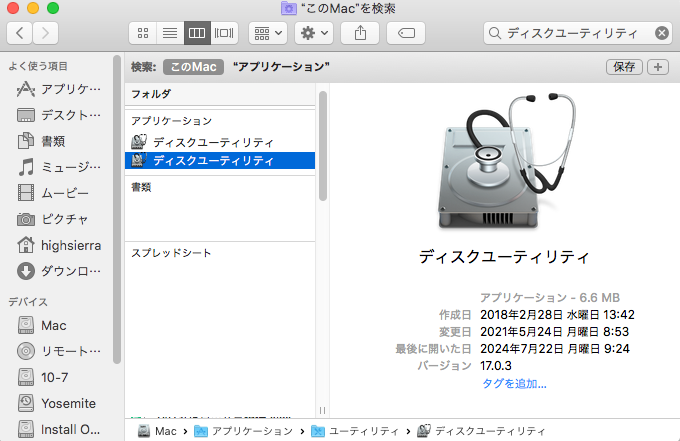
Task: Open アプリケーション in the sidebar
Action: (59, 89)
